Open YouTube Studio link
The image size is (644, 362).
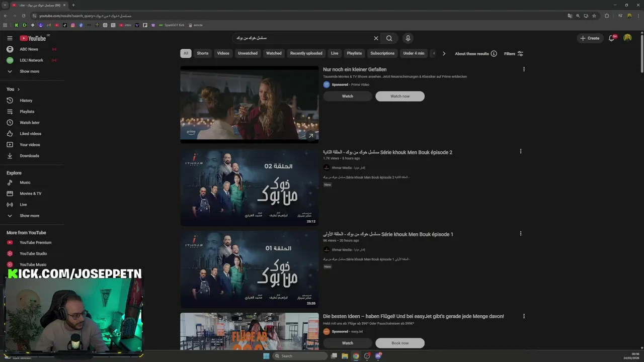(x=32, y=253)
